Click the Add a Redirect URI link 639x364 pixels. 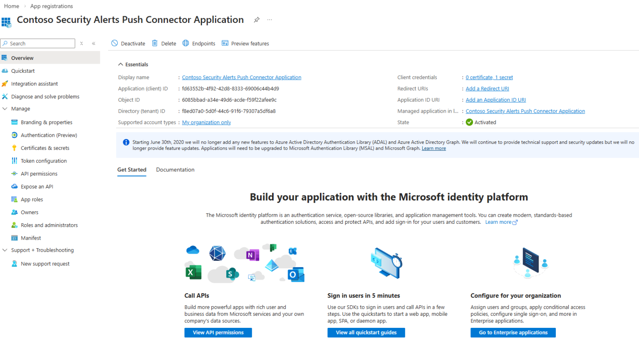pos(487,89)
